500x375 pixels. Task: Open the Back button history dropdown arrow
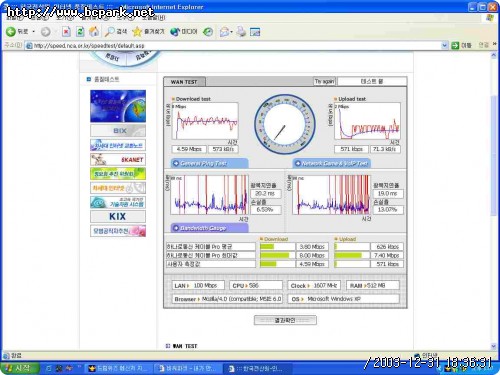(x=34, y=32)
